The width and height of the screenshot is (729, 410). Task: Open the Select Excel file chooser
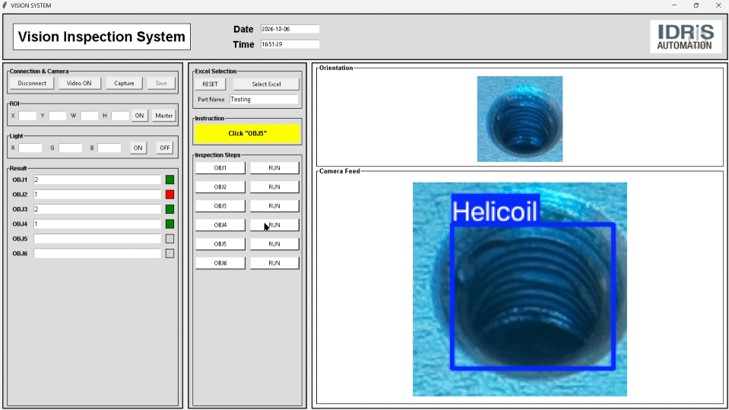(x=266, y=84)
